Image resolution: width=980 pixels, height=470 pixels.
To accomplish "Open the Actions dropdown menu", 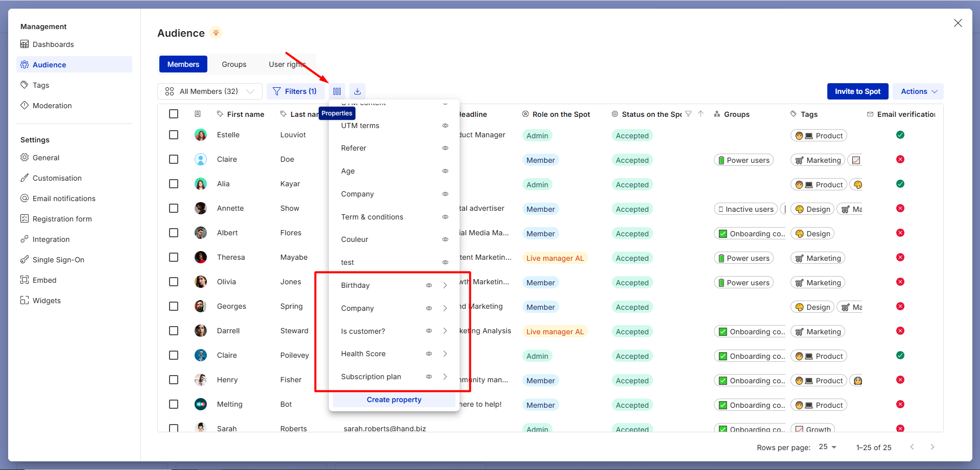I will (919, 91).
